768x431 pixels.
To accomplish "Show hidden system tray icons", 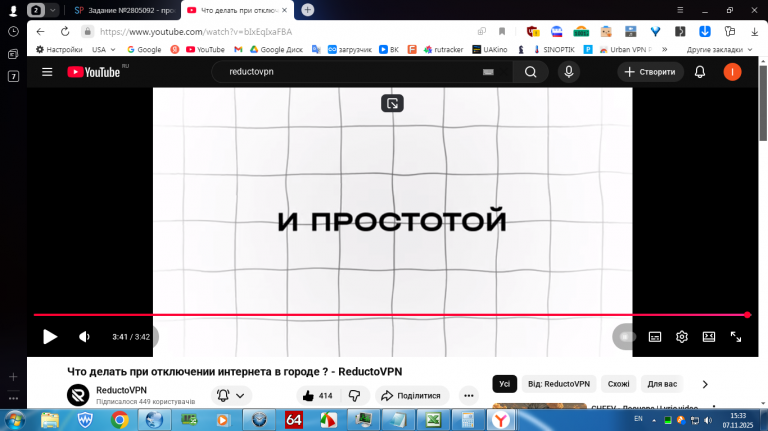I will click(654, 420).
